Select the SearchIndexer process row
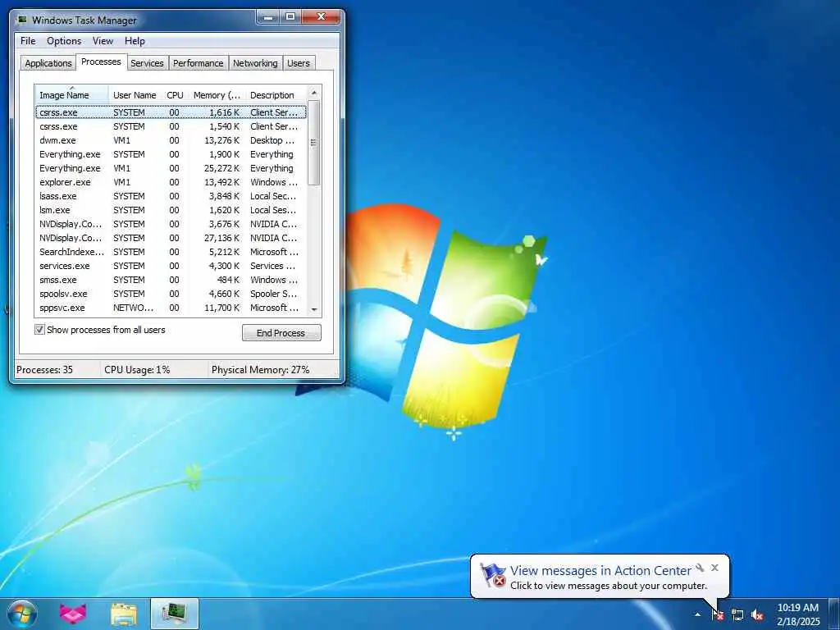Image resolution: width=840 pixels, height=630 pixels. [x=171, y=252]
